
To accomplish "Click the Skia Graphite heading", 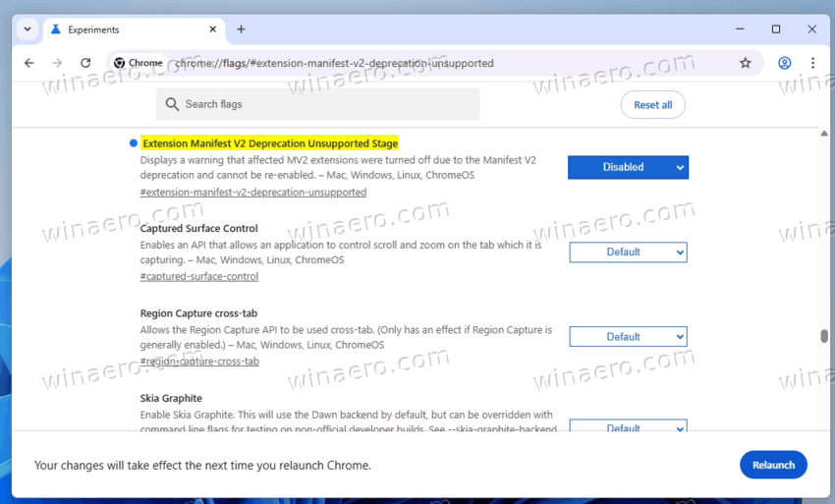I will (171, 398).
